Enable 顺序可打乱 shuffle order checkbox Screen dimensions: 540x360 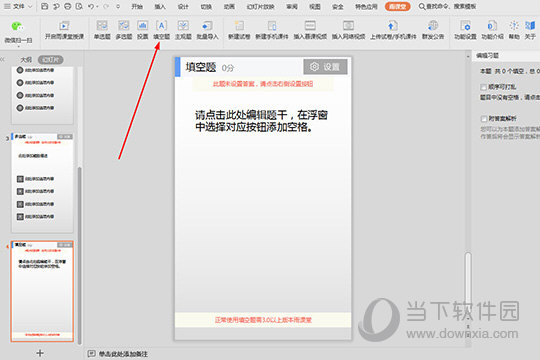[484, 87]
